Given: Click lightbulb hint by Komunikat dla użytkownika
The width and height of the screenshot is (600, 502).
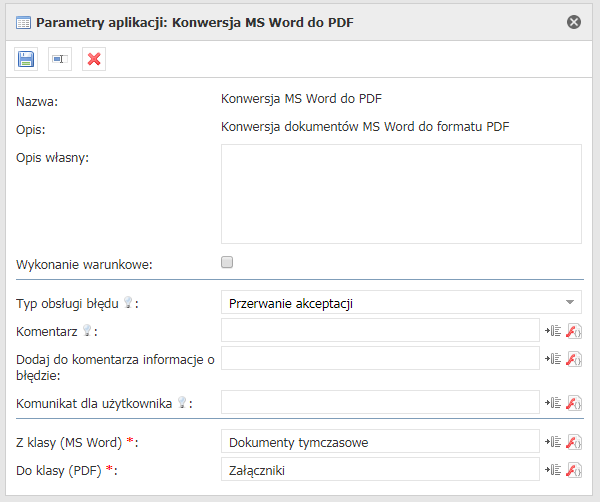Looking at the screenshot, I should point(183,403).
